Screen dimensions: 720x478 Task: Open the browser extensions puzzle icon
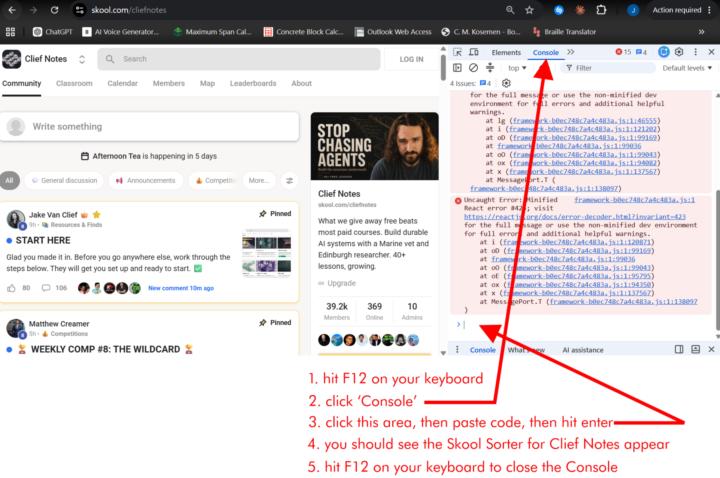click(x=601, y=10)
